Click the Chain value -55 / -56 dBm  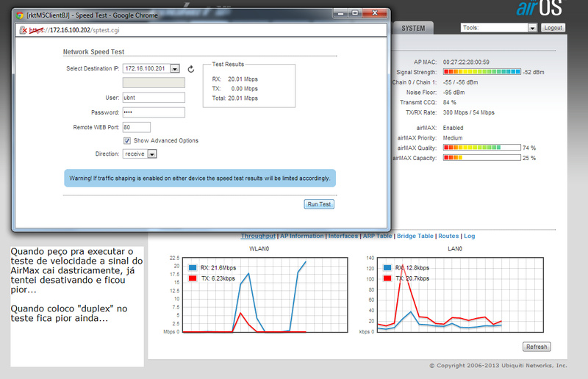pyautogui.click(x=461, y=82)
